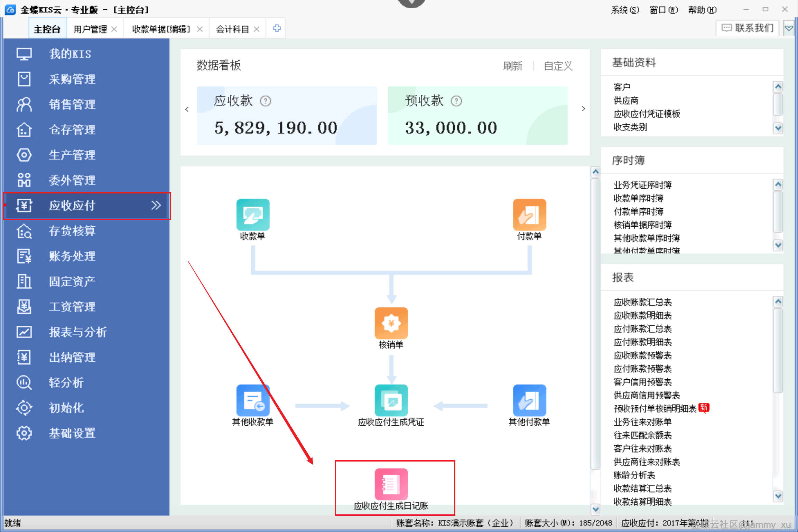Open 应收应付生成凭证 voucher icon

click(x=391, y=400)
